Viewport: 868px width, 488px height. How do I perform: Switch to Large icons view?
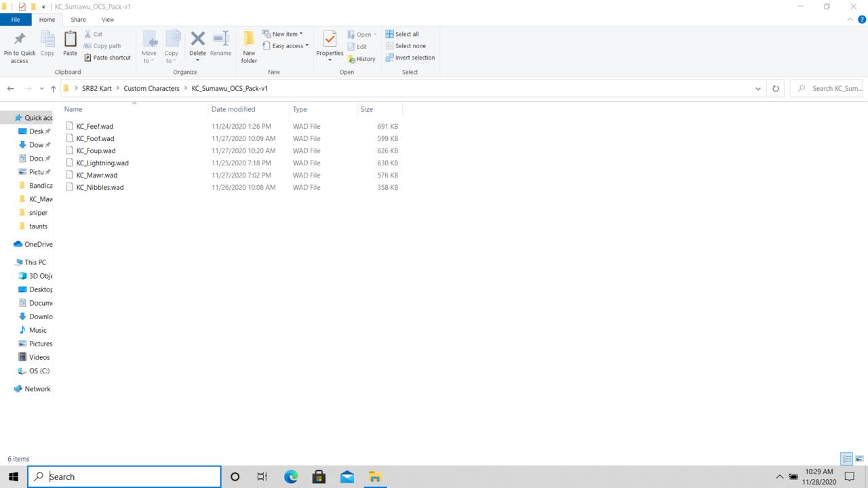[859, 459]
